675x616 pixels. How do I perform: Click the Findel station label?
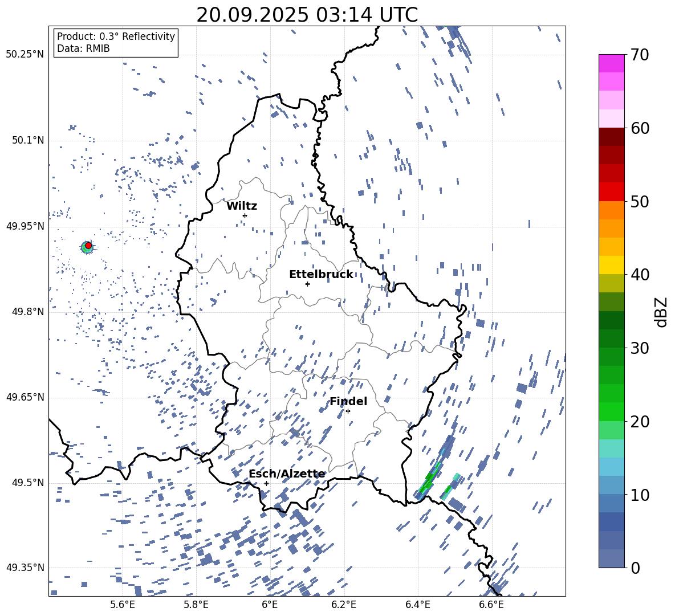[348, 401]
